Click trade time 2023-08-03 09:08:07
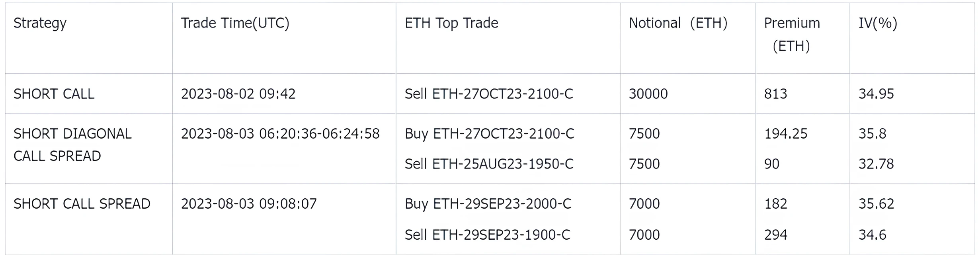 tap(249, 204)
